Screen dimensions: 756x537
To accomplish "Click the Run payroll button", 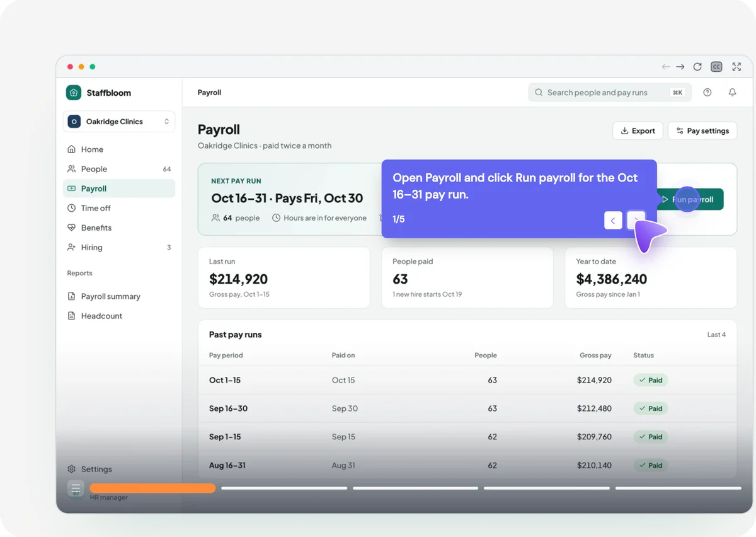I will (x=690, y=199).
